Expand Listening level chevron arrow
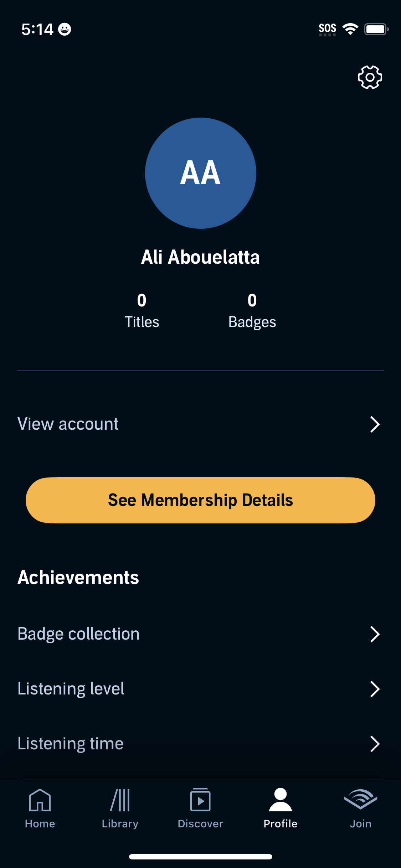Viewport: 401px width, 868px height. 374,689
